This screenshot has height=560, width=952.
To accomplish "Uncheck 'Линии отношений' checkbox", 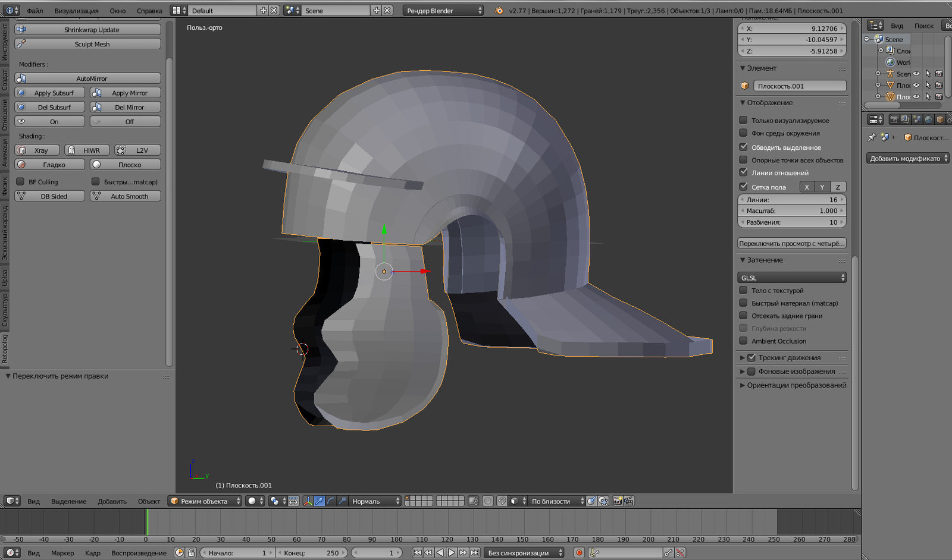I will point(743,172).
